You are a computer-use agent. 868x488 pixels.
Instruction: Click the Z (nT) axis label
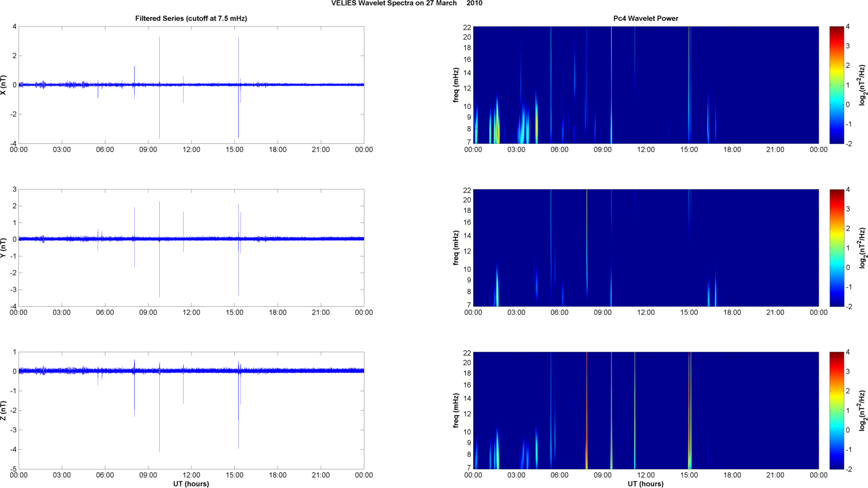pos(4,411)
